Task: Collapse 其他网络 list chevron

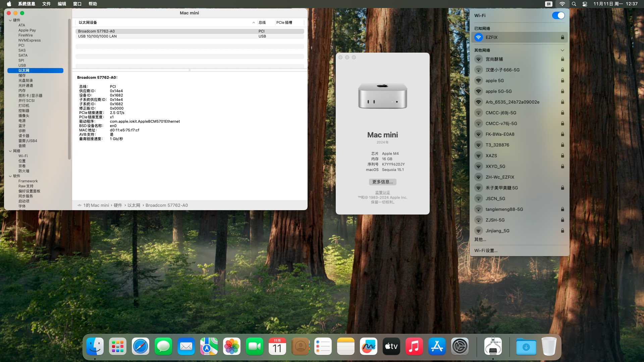Action: coord(562,50)
